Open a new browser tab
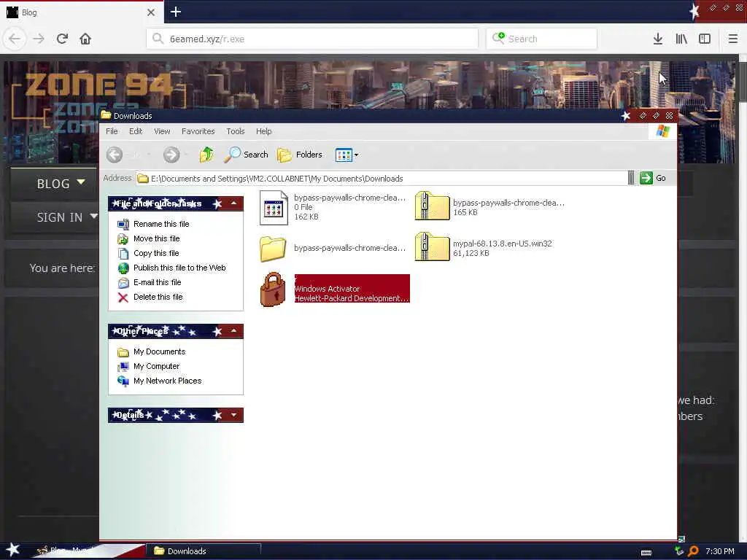Viewport: 747px width, 560px height. pos(176,12)
